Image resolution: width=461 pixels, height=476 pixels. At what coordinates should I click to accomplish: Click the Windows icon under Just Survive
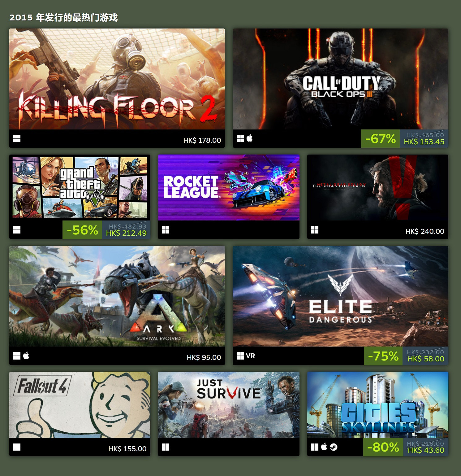click(x=166, y=447)
